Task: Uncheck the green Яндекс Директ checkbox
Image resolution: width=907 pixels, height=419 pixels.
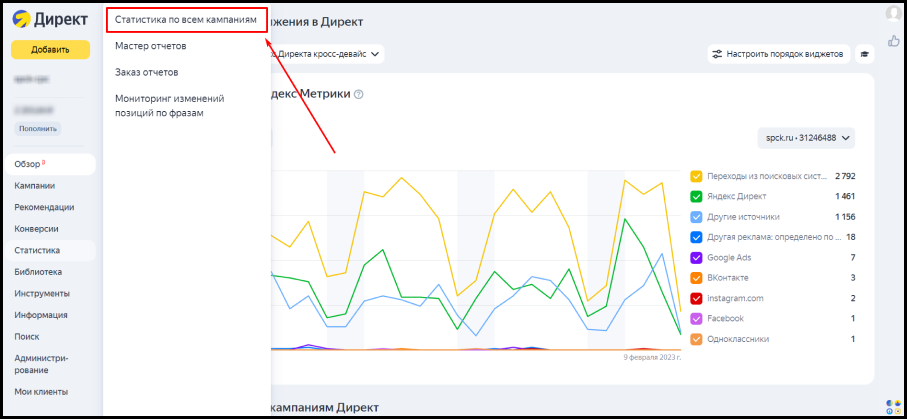Action: click(696, 196)
